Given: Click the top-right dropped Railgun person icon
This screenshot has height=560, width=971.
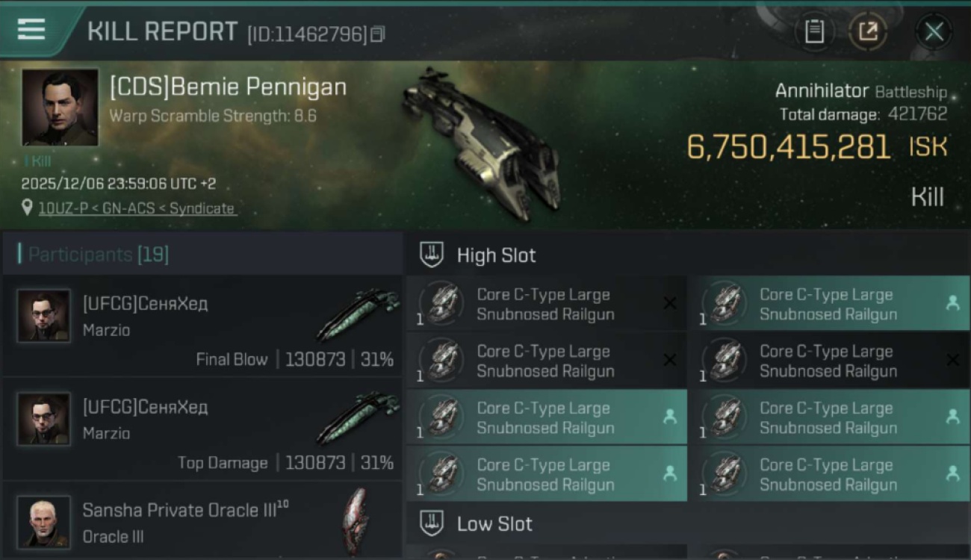Looking at the screenshot, I should point(952,303).
